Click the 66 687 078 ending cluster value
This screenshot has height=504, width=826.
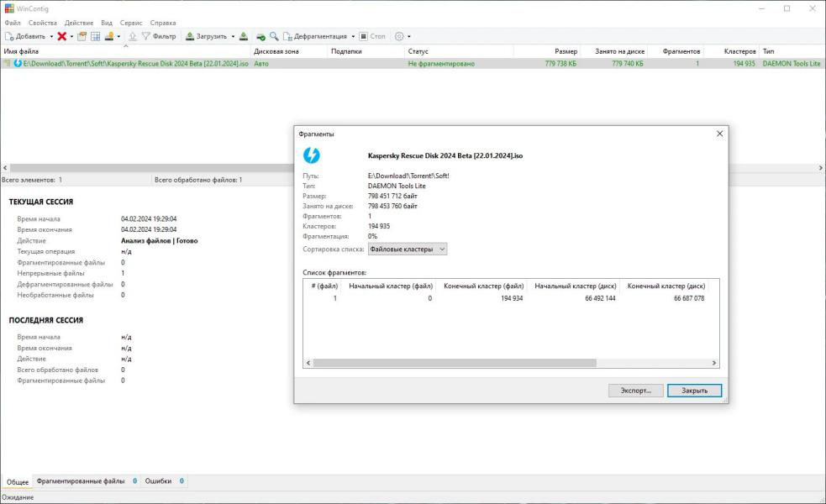click(x=689, y=298)
